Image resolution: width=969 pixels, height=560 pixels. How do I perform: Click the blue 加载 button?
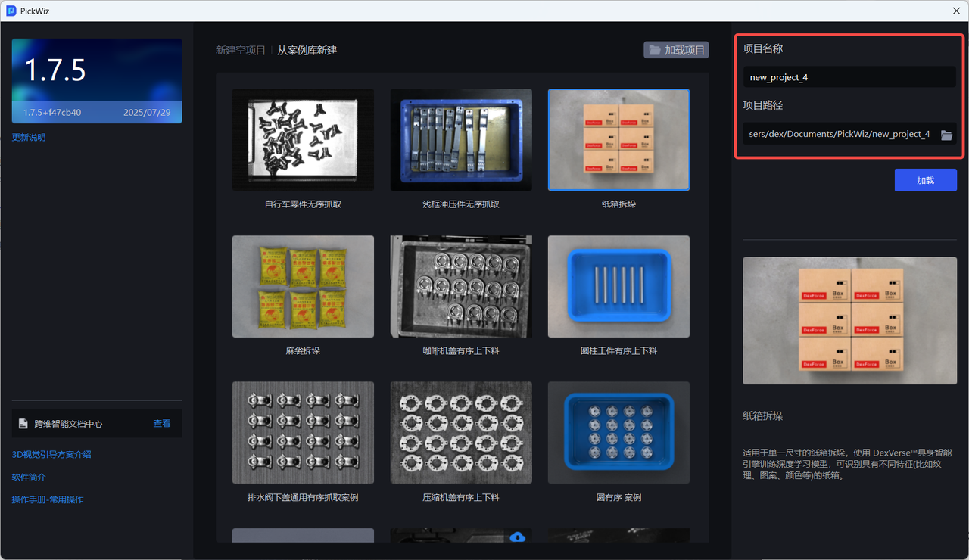(x=925, y=180)
